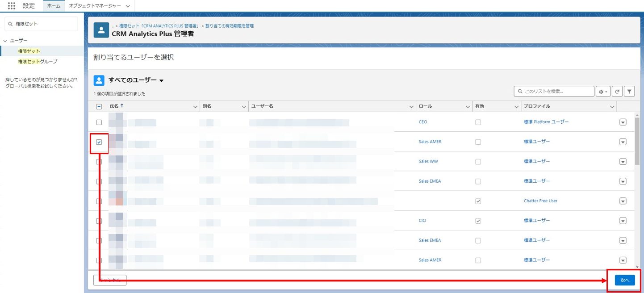The width and height of the screenshot is (644, 293).
Task: Switch to the ホーム tab
Action: pos(54,6)
